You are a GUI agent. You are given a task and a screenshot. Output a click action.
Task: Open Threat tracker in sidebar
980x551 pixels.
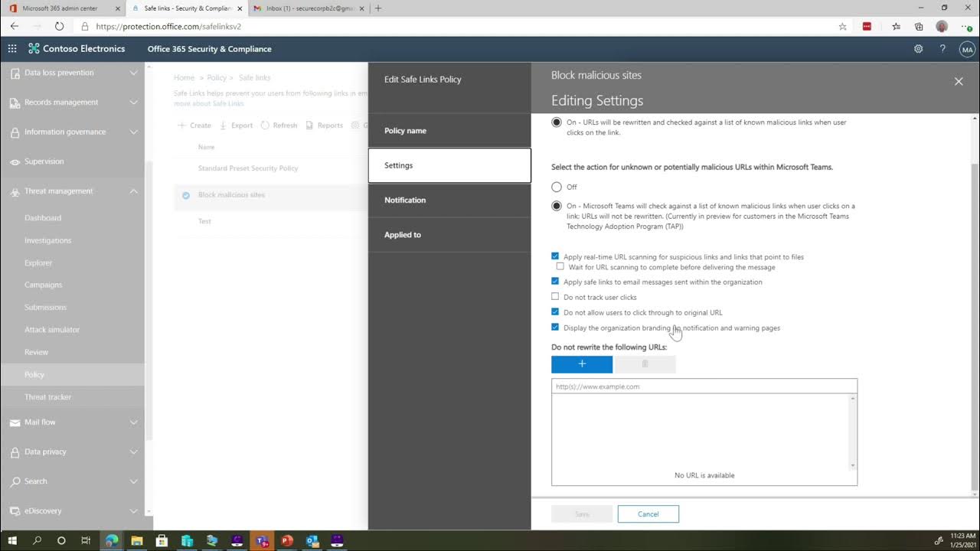pyautogui.click(x=47, y=397)
